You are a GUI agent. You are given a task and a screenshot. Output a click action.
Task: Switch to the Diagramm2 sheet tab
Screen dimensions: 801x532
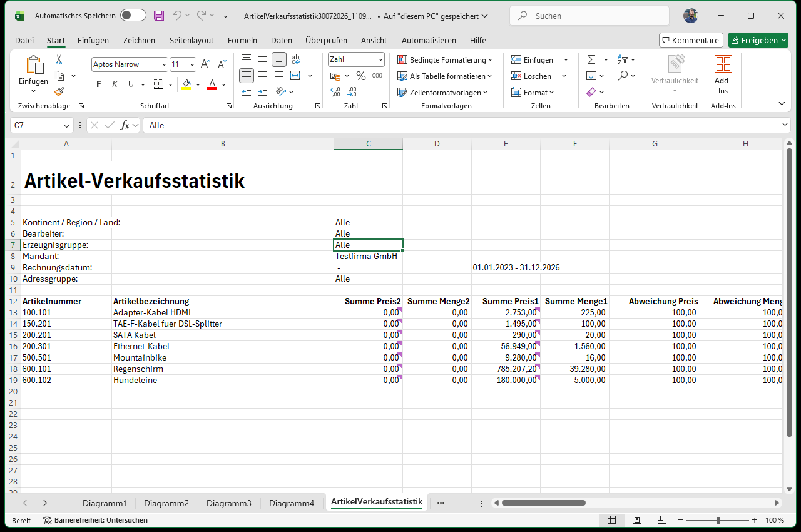click(166, 503)
